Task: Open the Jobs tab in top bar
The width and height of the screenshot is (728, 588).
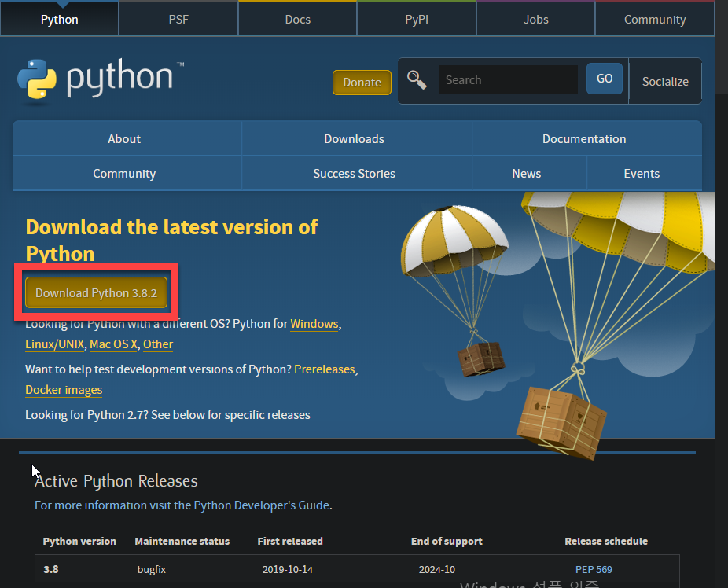Action: [536, 20]
